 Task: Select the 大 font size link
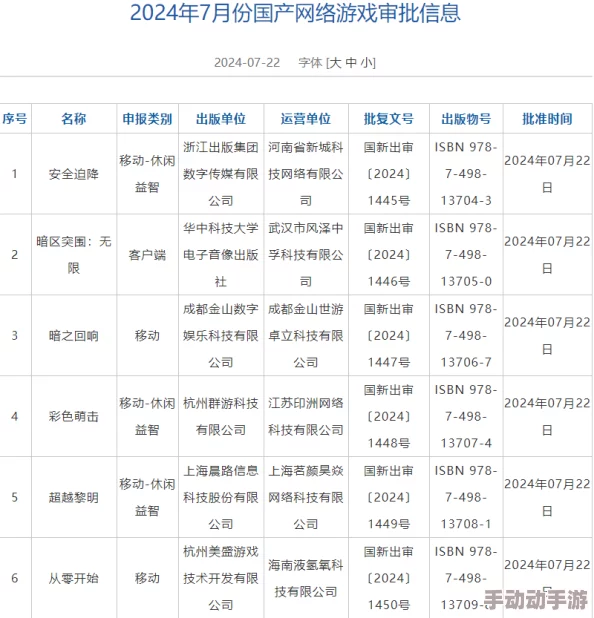coord(335,63)
